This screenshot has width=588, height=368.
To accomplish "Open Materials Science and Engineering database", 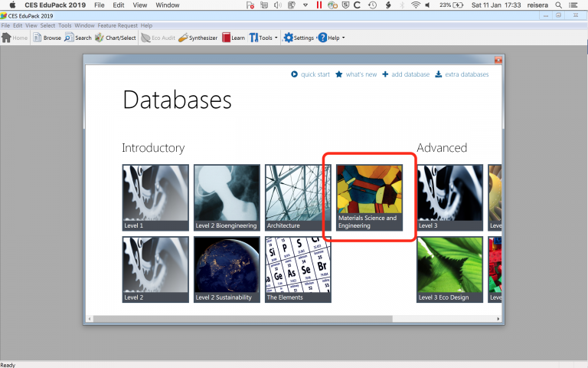I will click(x=369, y=197).
